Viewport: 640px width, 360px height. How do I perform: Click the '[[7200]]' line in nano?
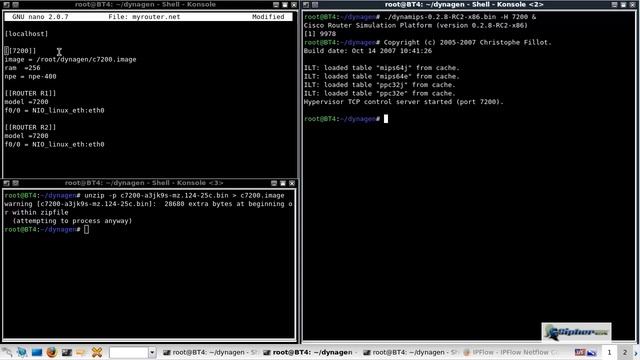tap(20, 51)
